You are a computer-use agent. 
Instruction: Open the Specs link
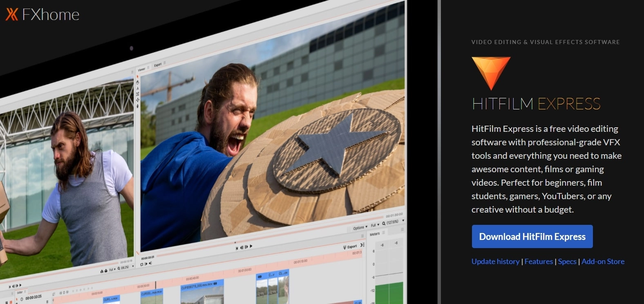[567, 262]
